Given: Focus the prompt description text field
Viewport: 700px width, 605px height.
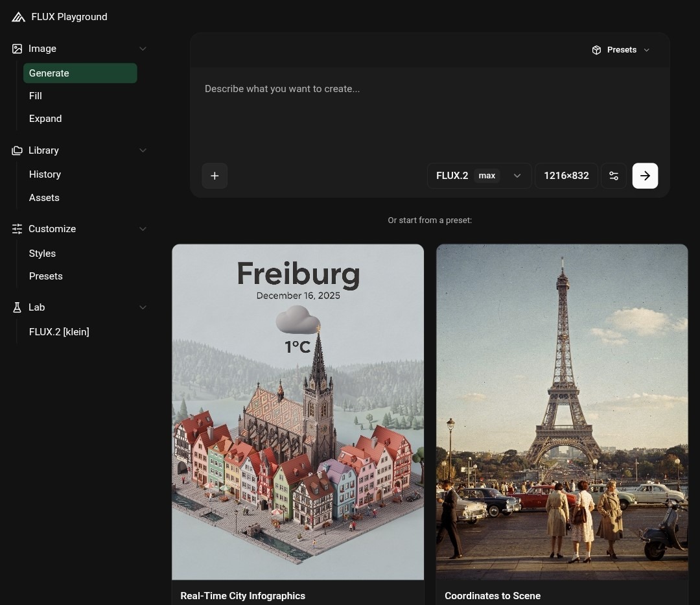Looking at the screenshot, I should click(x=429, y=110).
